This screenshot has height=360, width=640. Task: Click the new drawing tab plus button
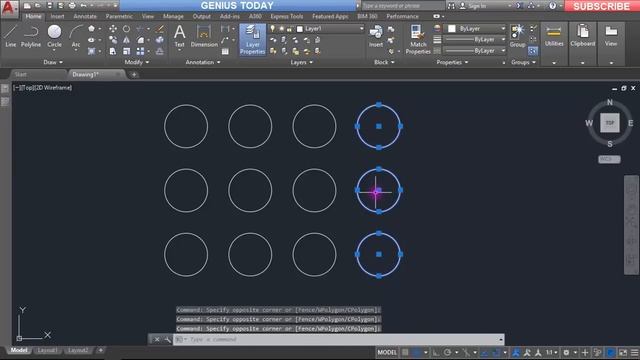click(x=134, y=74)
